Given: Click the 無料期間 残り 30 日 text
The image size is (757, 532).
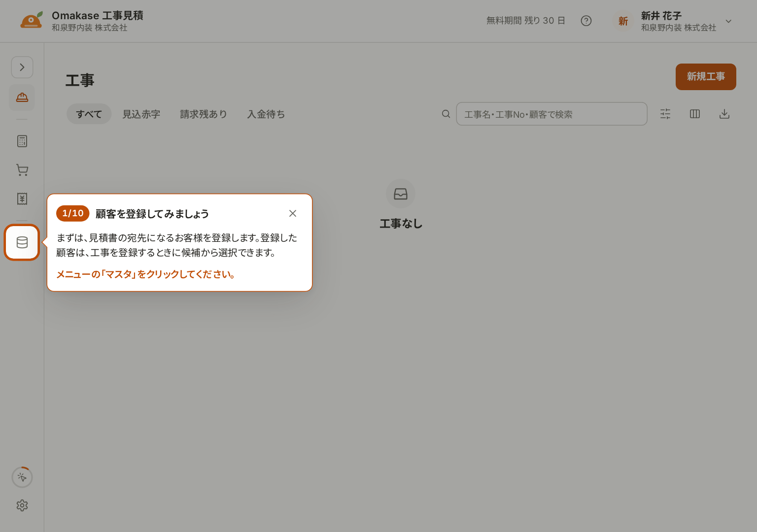Looking at the screenshot, I should tap(526, 21).
